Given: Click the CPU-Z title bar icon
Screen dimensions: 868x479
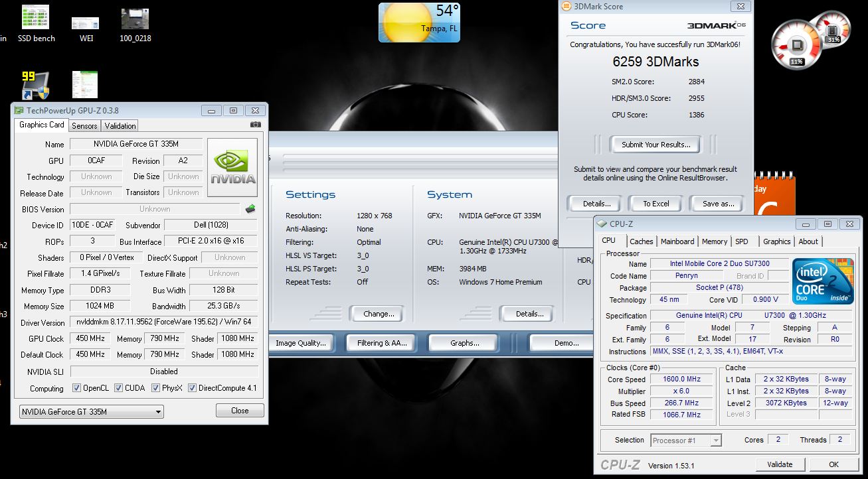Looking at the screenshot, I should (x=602, y=224).
